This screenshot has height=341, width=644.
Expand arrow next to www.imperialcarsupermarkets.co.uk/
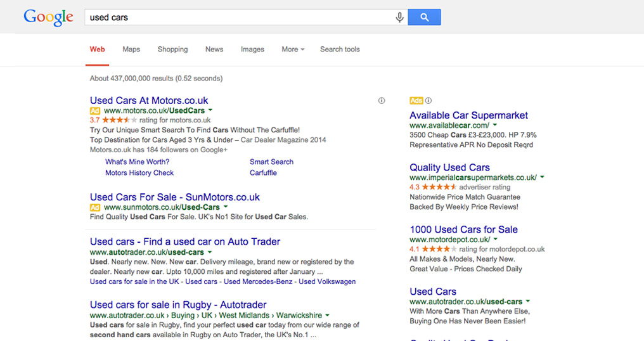click(542, 177)
